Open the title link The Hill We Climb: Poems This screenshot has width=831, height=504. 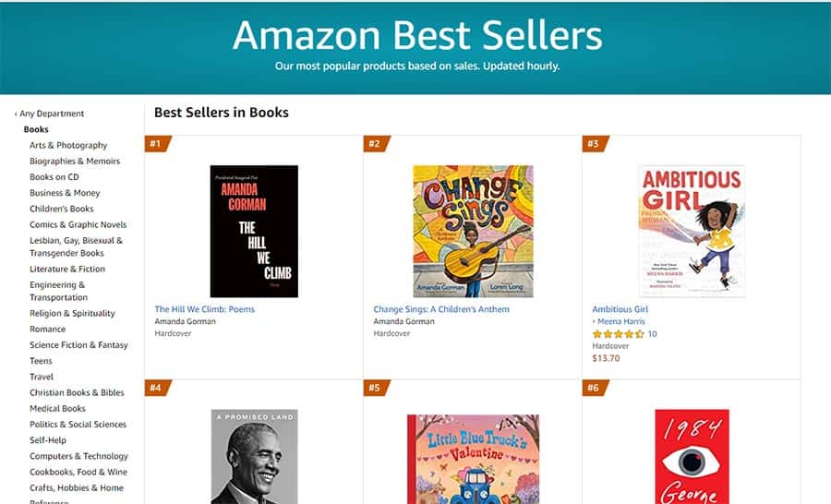pyautogui.click(x=205, y=309)
